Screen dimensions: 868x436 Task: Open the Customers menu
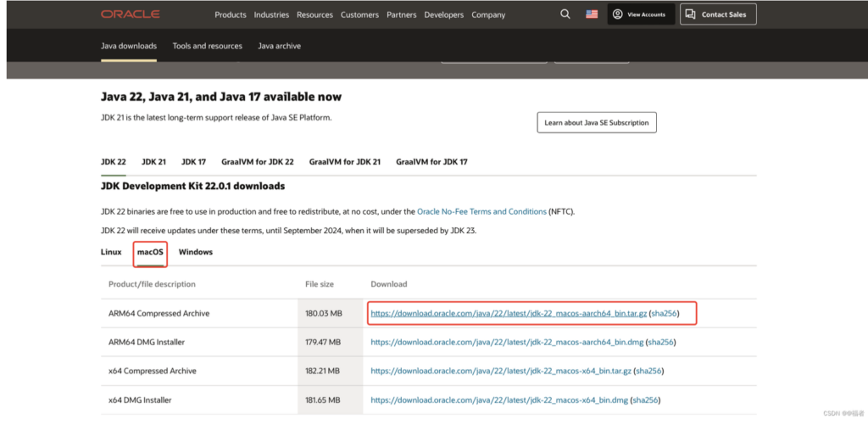coord(359,15)
